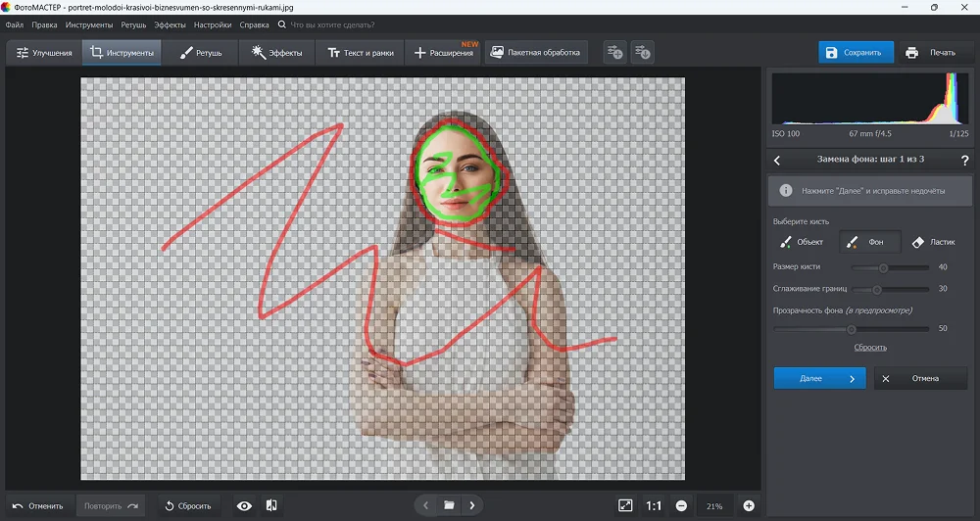
Task: Go to previous photo with left chevron
Action: [425, 505]
